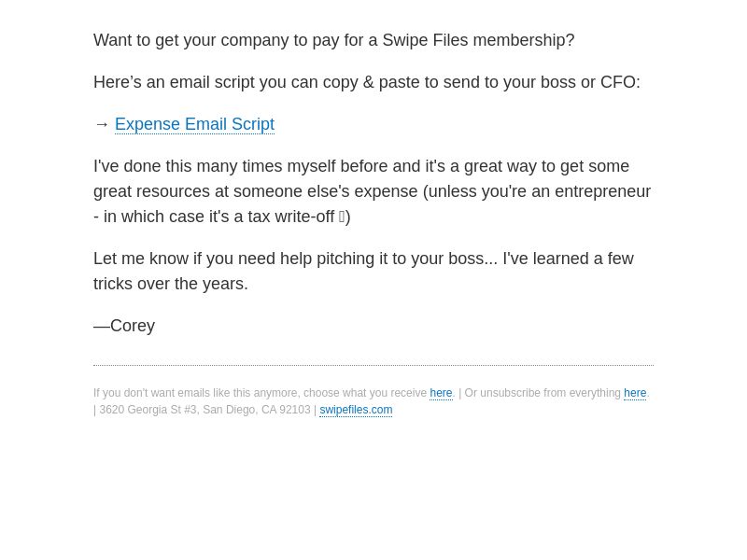Click the dotted divider line above footer

pos(373,365)
